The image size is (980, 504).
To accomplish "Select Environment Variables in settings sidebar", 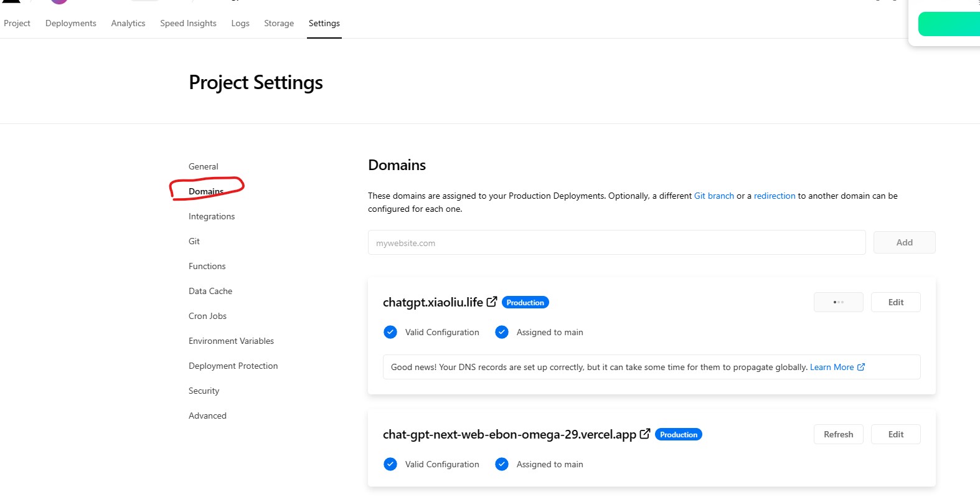I will pyautogui.click(x=231, y=341).
